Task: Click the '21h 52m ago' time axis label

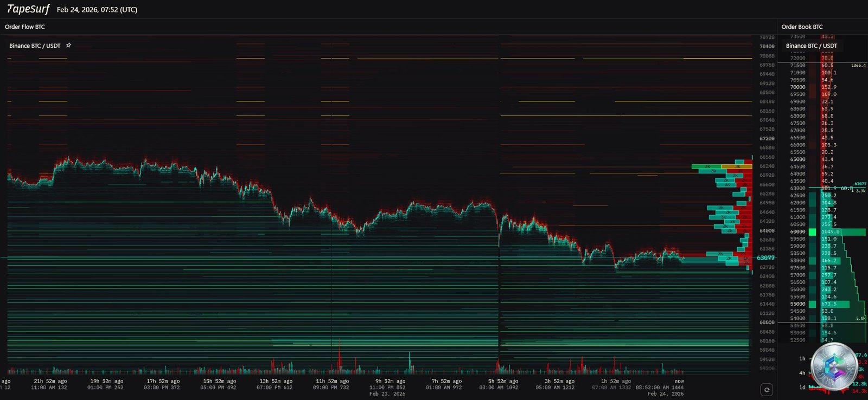Action: coord(50,381)
